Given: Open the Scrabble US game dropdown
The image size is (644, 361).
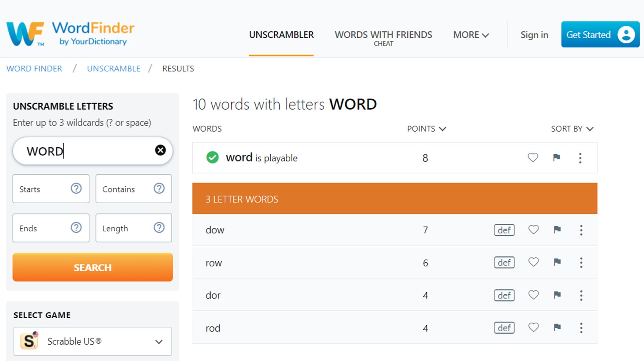Looking at the screenshot, I should coord(93,341).
